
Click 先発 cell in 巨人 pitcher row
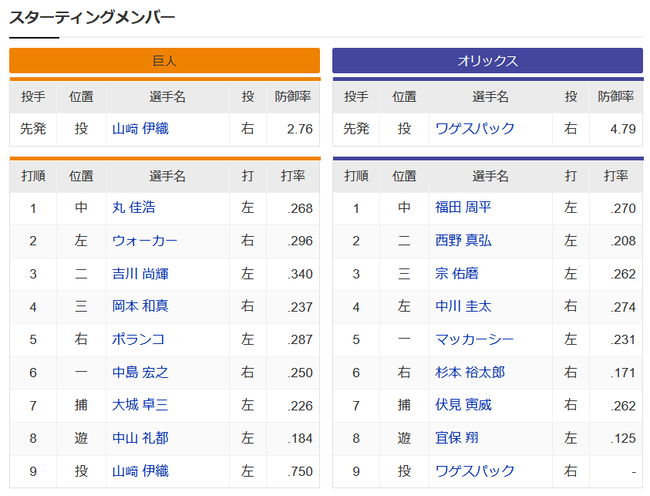(33, 128)
